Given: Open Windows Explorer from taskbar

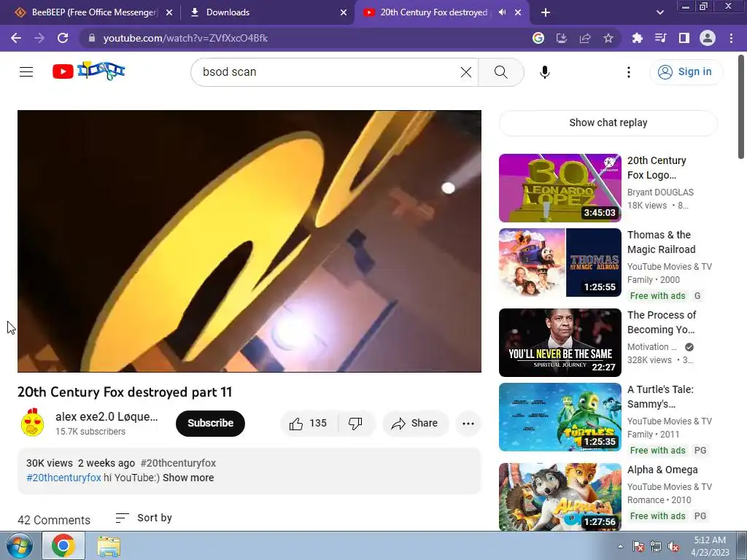Looking at the screenshot, I should [109, 545].
